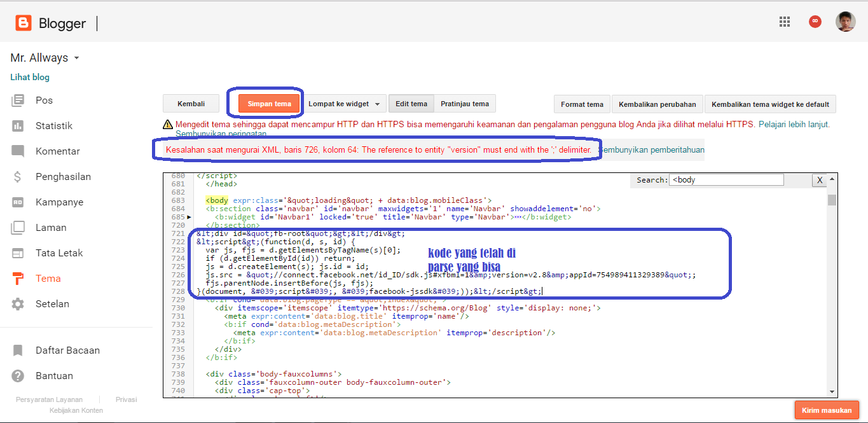Open the Privasi link

point(126,399)
